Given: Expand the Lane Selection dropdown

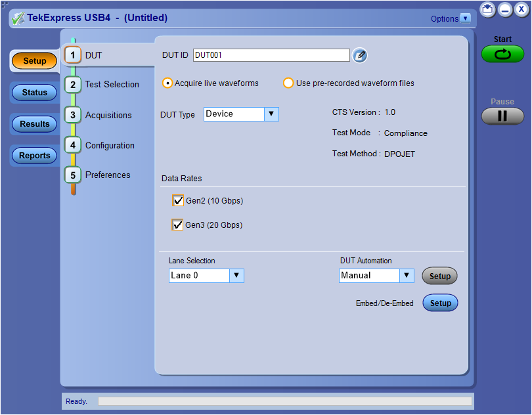Looking at the screenshot, I should point(236,276).
